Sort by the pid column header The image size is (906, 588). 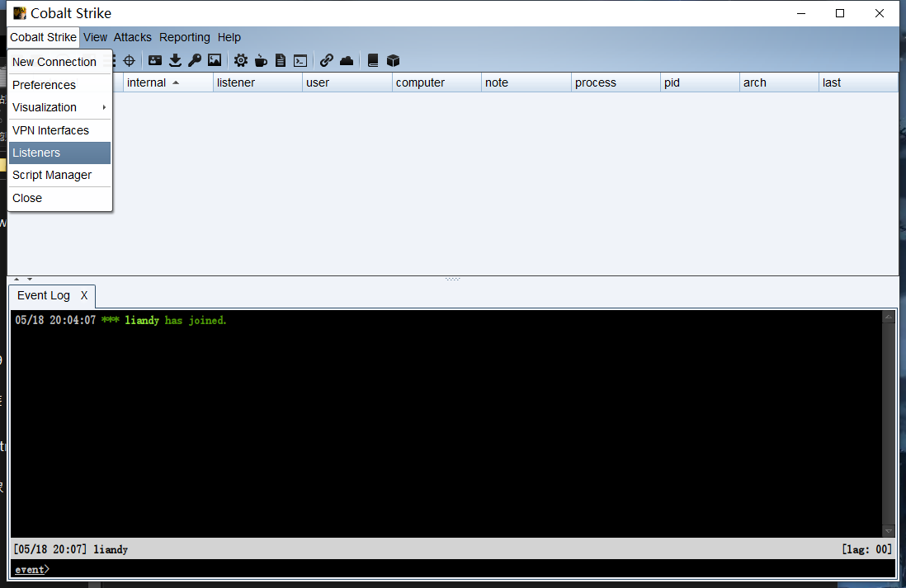[x=700, y=82]
